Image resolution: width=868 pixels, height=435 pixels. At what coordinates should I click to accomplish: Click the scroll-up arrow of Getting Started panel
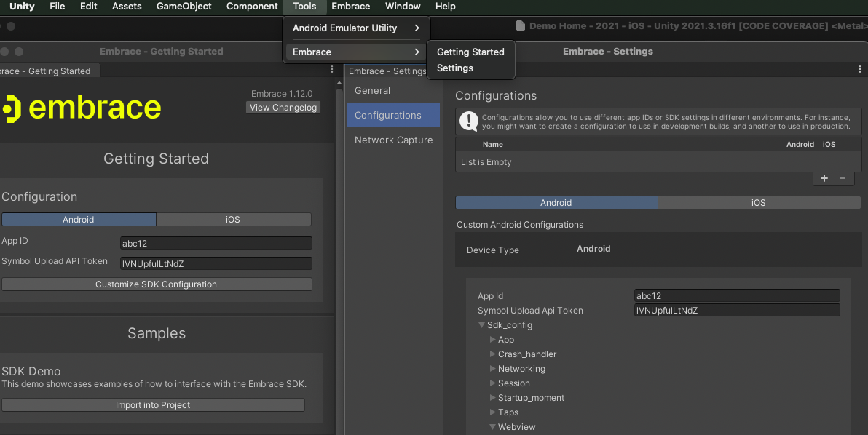pyautogui.click(x=339, y=83)
